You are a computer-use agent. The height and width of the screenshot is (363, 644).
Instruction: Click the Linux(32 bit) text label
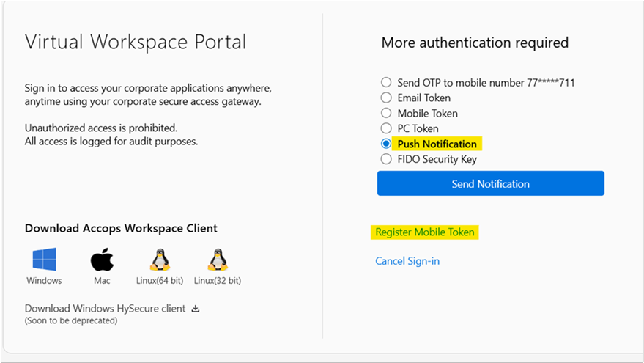click(218, 281)
